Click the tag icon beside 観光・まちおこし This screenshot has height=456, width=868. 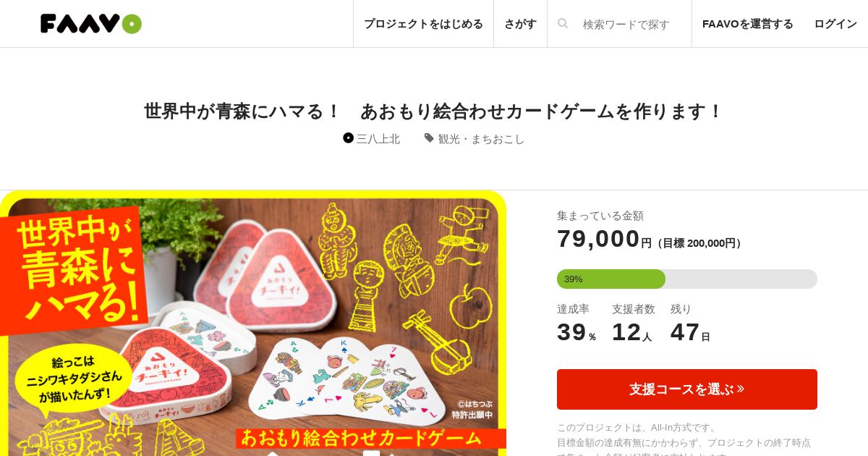[x=429, y=138]
